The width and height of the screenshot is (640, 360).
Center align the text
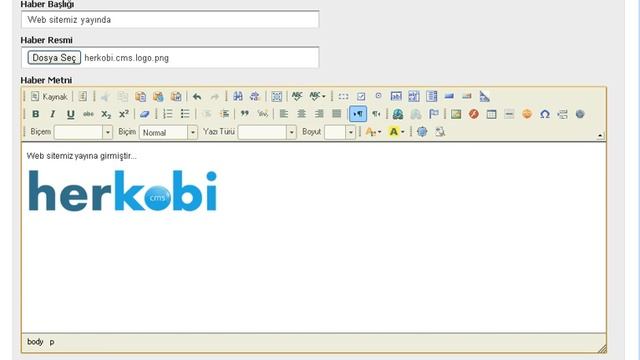[x=301, y=114]
